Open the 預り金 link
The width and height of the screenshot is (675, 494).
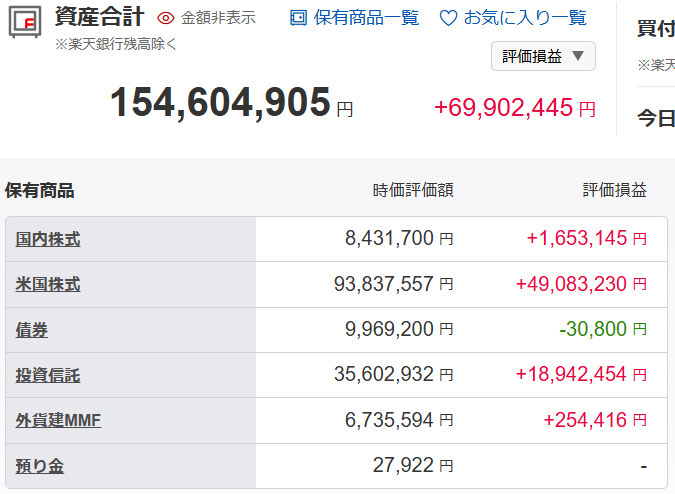coord(40,466)
